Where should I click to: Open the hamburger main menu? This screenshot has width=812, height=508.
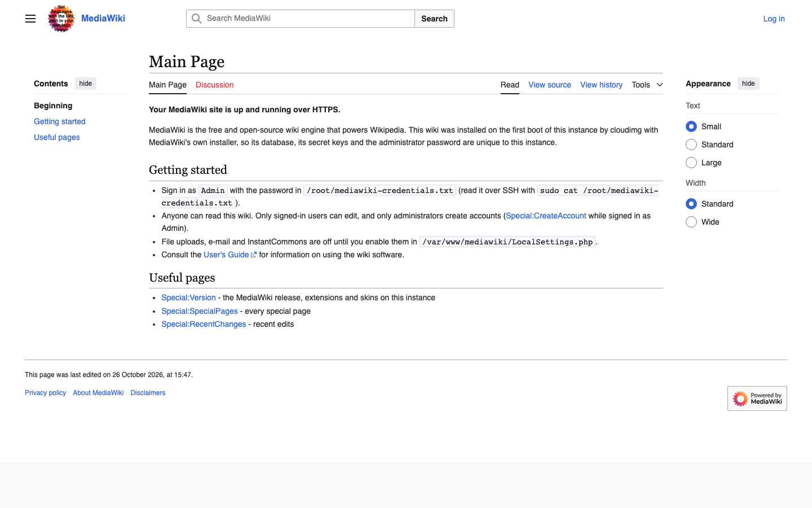click(x=30, y=19)
